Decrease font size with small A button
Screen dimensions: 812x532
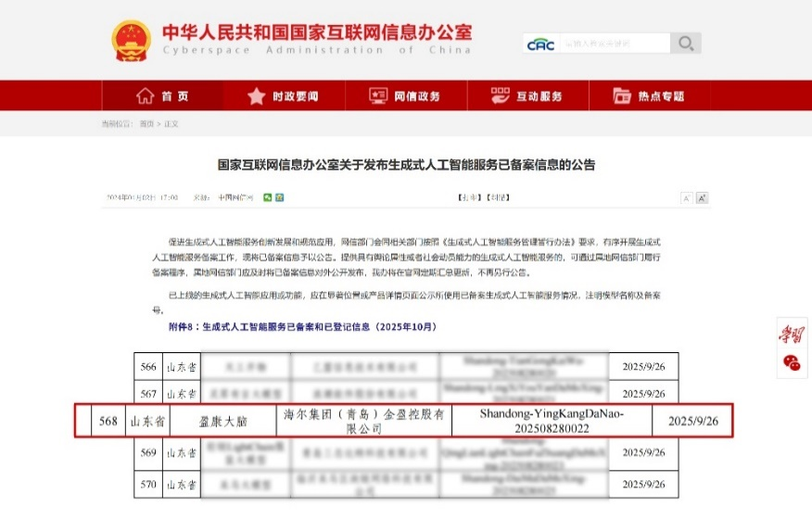click(x=686, y=197)
